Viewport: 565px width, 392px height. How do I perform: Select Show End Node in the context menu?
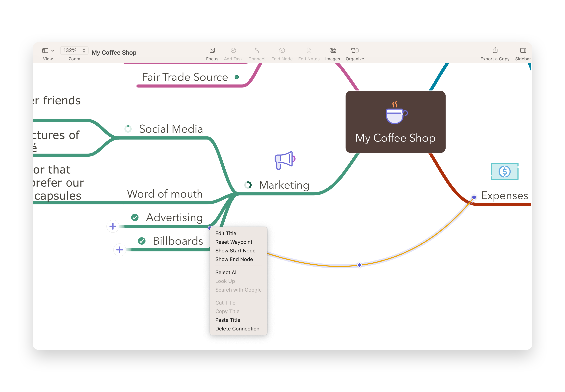234,259
